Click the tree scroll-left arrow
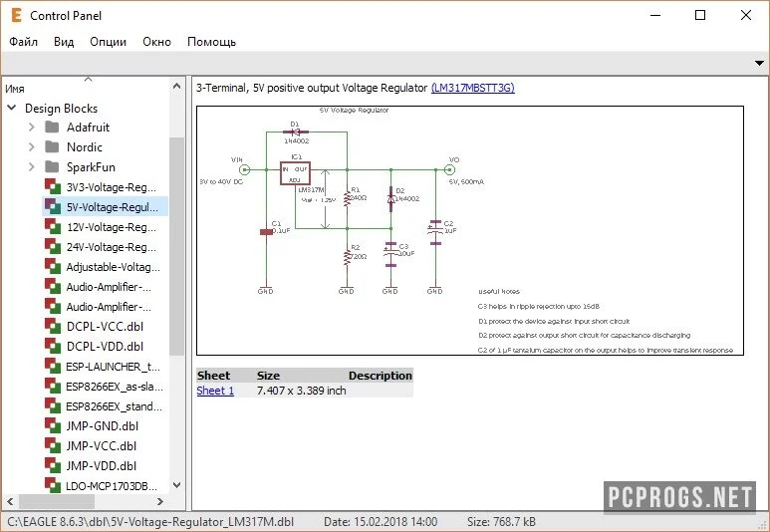 click(x=10, y=501)
